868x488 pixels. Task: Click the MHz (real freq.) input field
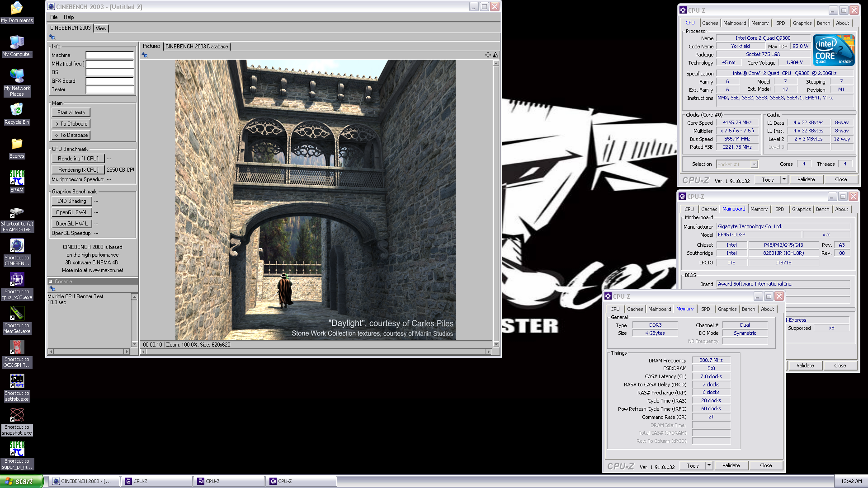pyautogui.click(x=110, y=64)
